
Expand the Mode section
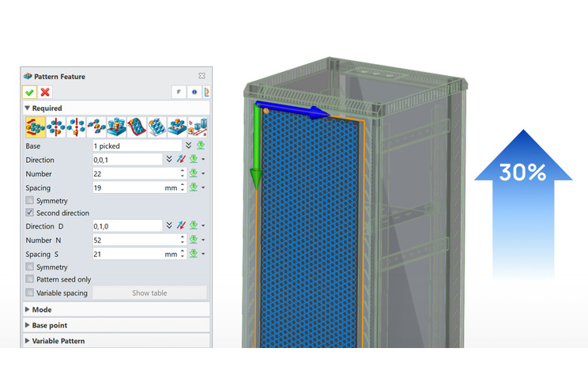pos(28,309)
